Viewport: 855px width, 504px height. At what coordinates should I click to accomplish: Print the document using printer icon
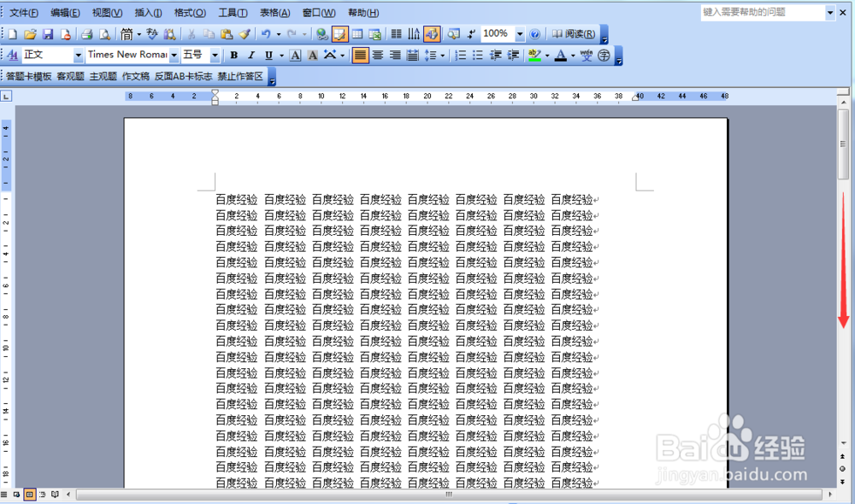coord(86,34)
